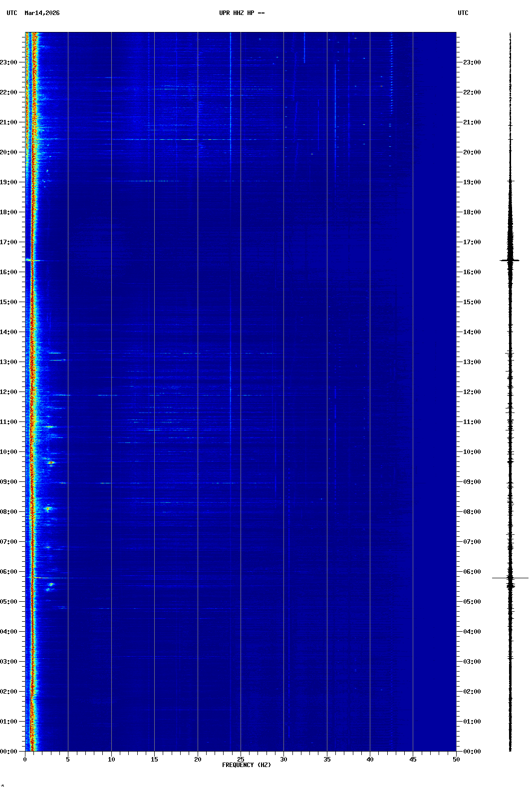Select the 00:00 marker on the right time axis

click(x=472, y=752)
